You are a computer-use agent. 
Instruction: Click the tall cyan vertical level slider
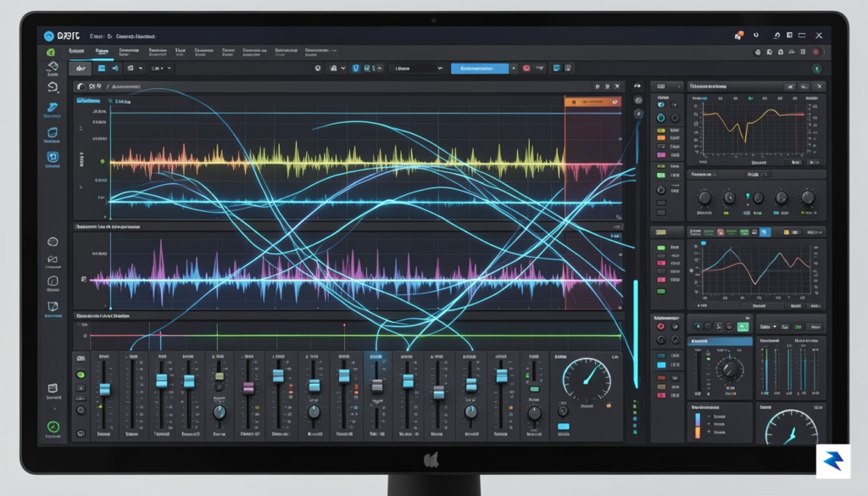636,334
